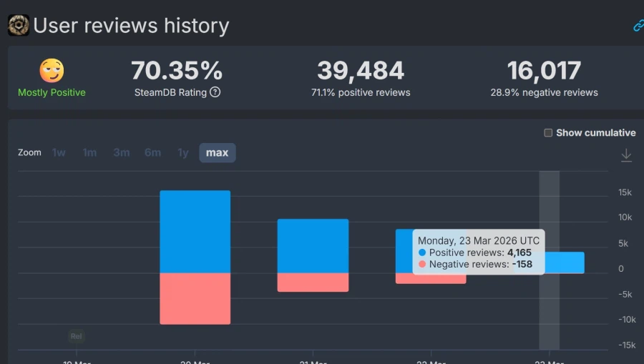Click the red negative bar for 20 Mar
Viewport: 644px width, 364px height.
coord(195,298)
